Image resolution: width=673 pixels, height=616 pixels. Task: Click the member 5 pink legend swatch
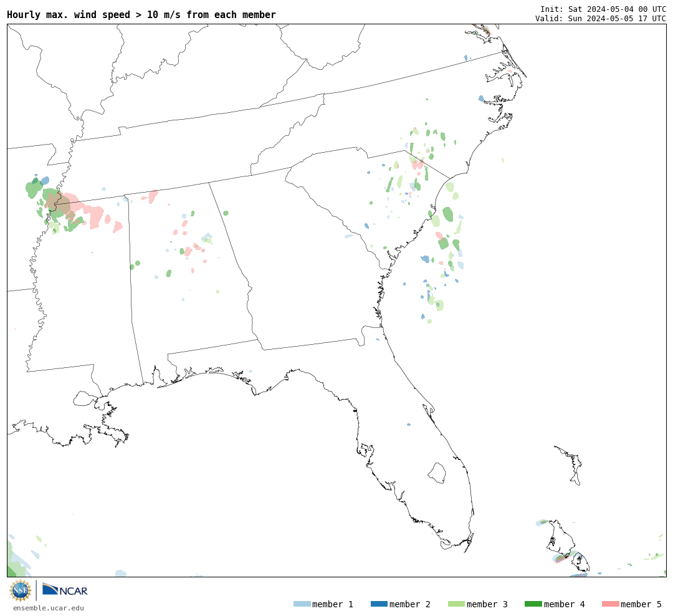tap(610, 604)
